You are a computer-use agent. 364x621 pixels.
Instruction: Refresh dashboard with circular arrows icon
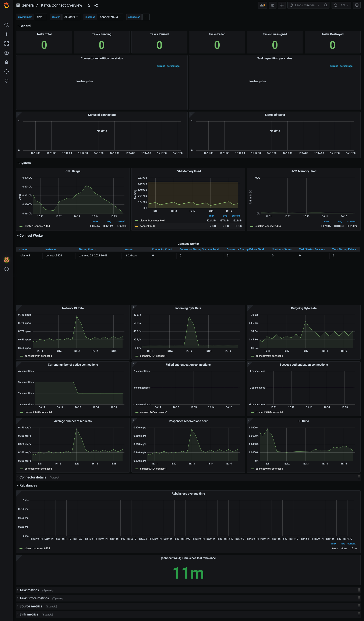(x=335, y=5)
